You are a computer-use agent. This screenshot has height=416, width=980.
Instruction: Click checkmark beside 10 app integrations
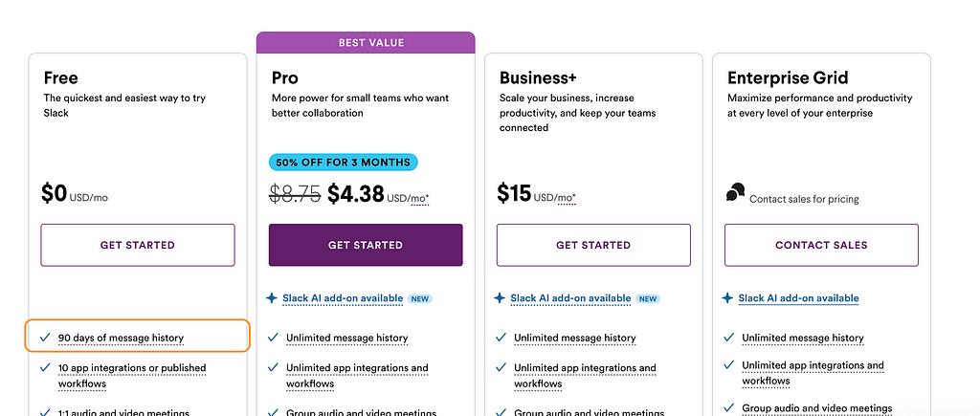pos(45,368)
